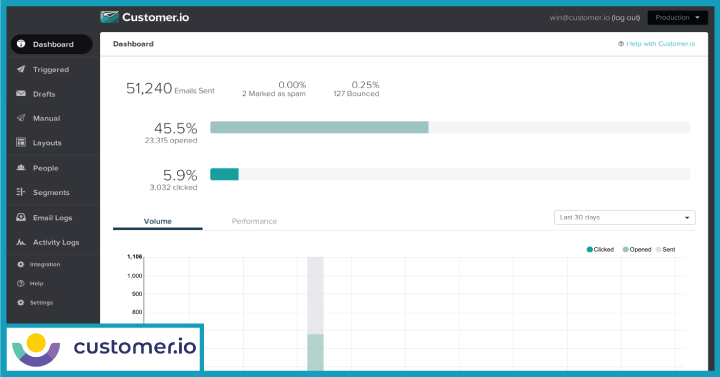Open Help with Customer.io link
720x377 pixels.
point(660,44)
